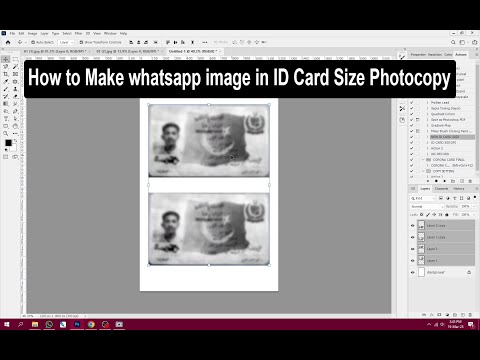Open the Actions panel menu
Viewport: 480px width, 360px height.
tap(476, 54)
